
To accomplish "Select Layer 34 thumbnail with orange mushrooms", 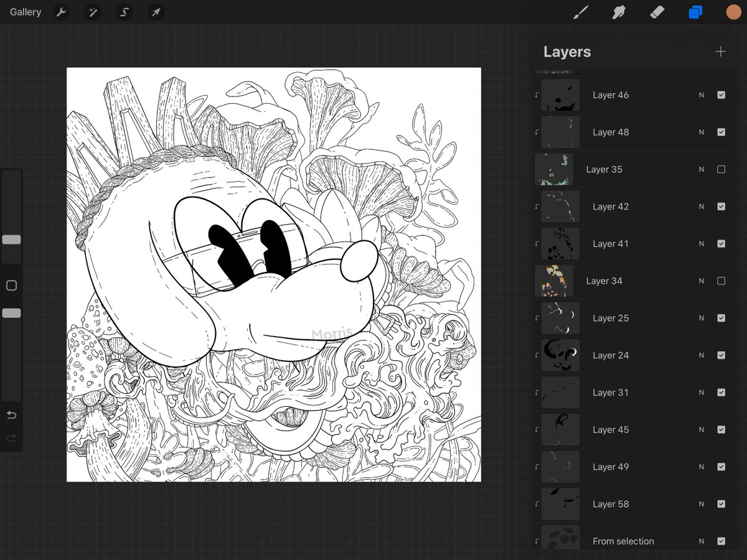I will (x=554, y=281).
